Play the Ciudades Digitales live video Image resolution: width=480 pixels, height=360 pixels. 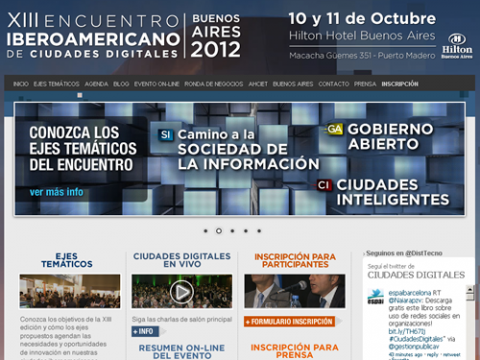(182, 292)
